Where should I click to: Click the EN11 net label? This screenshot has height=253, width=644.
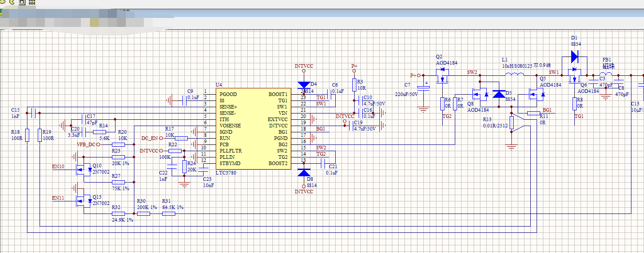coord(58,198)
